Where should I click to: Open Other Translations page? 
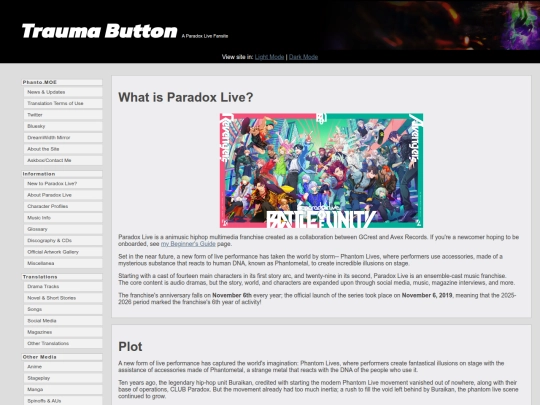63,344
